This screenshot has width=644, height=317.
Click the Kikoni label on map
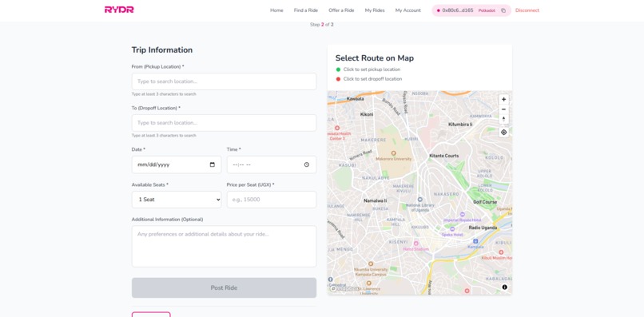coord(367,114)
